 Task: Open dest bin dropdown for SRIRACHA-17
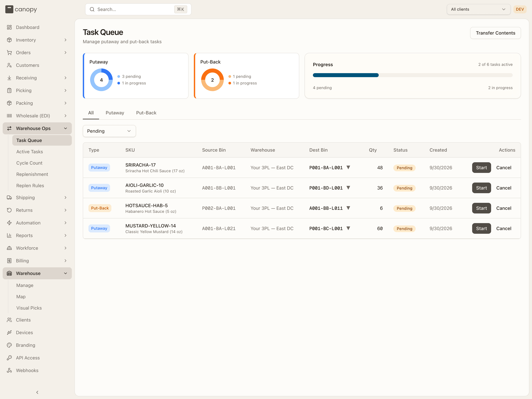coord(348,167)
